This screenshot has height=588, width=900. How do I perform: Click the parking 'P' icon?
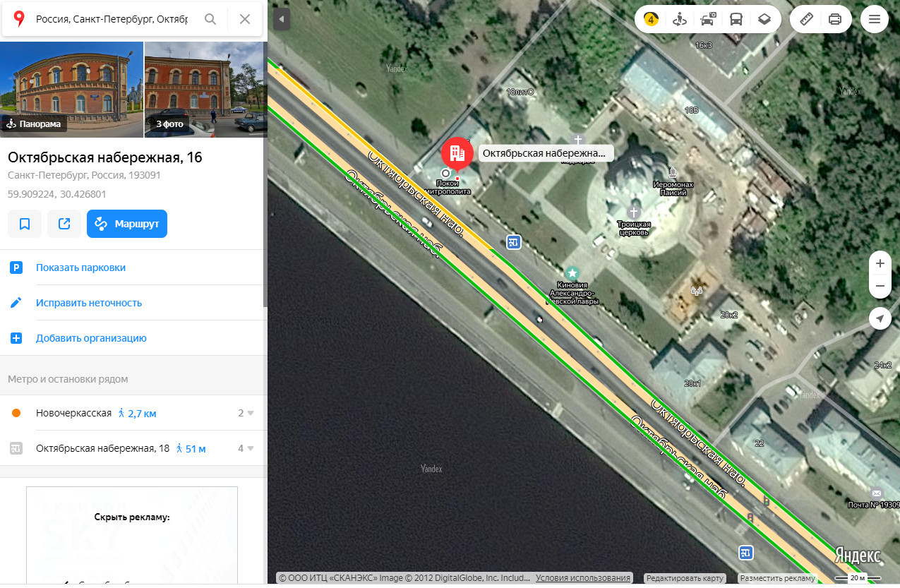point(16,268)
